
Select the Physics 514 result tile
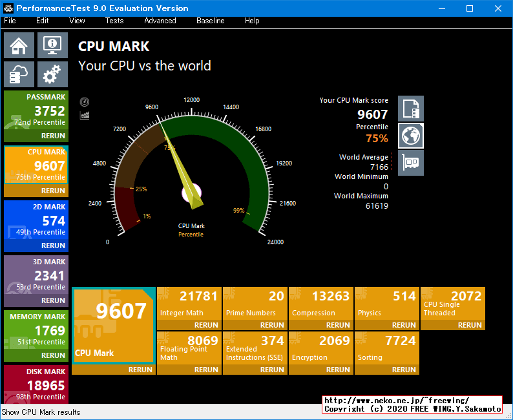[387, 304]
